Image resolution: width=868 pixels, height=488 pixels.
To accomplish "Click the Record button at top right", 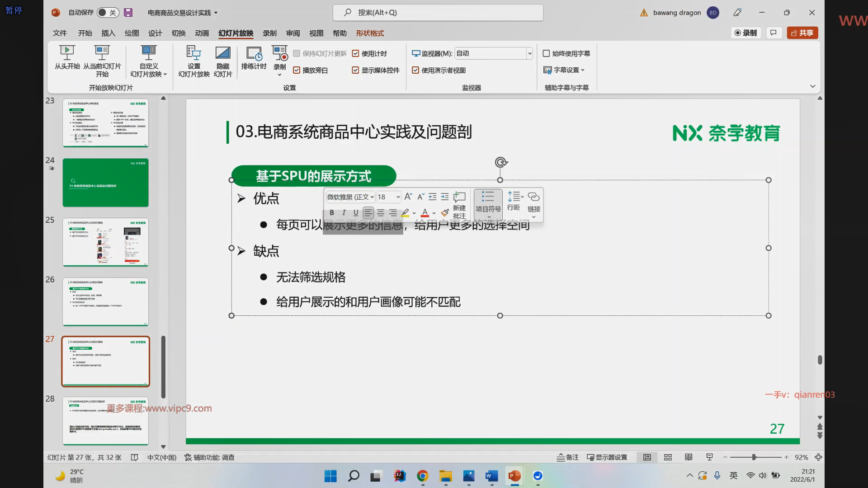I will (x=745, y=33).
